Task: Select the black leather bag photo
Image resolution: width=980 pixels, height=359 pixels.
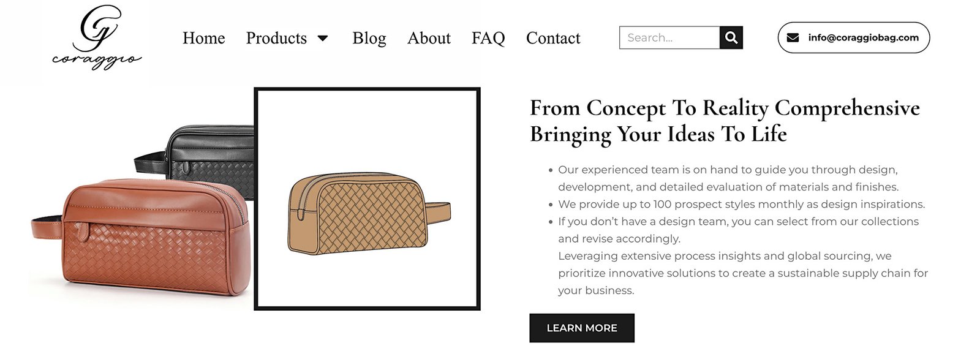Action: click(195, 161)
